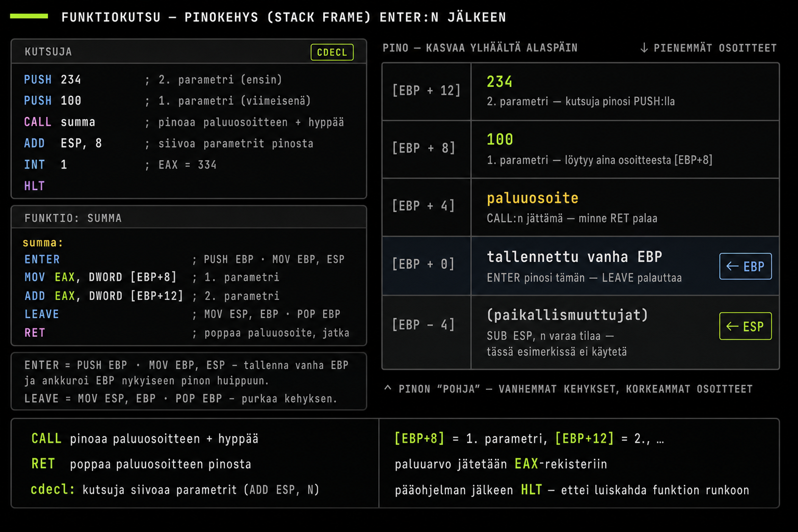Click 'tässä esimerkissä ei käytetä' text
The width and height of the screenshot is (798, 532).
[x=557, y=352]
